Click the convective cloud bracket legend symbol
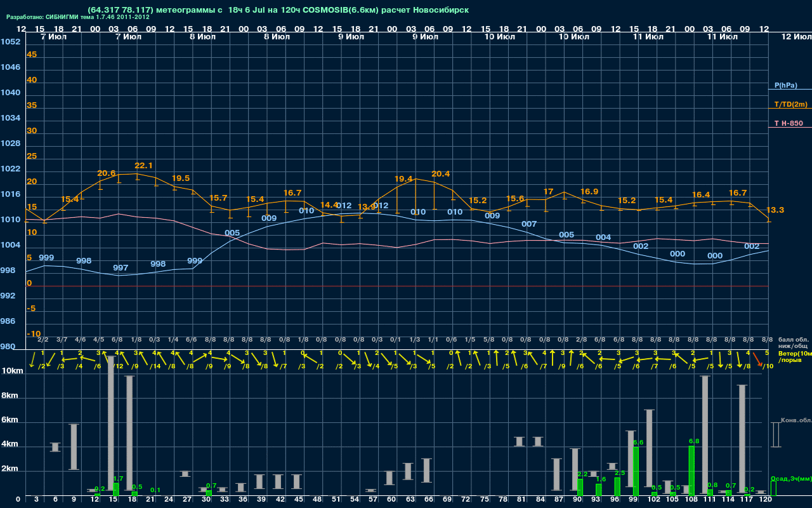This screenshot has height=508, width=812. (775, 435)
